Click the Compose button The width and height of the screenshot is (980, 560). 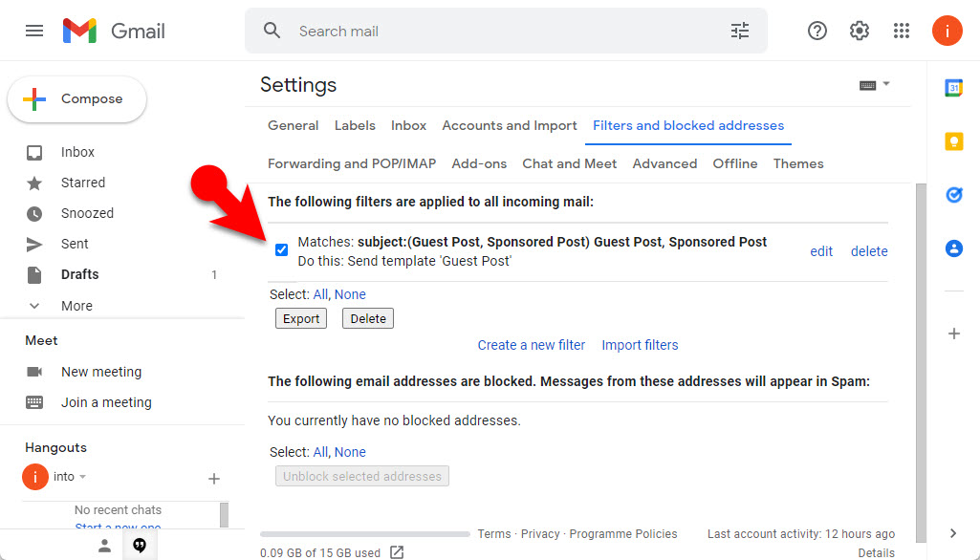(x=76, y=98)
